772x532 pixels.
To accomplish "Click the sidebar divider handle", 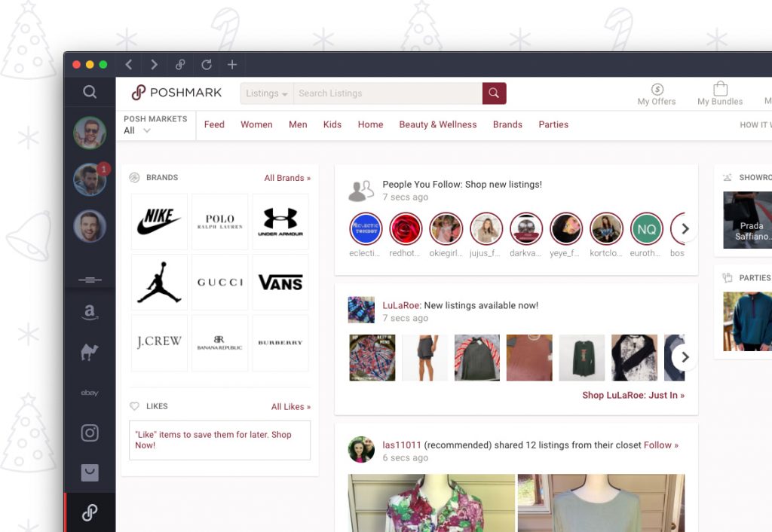I will point(90,280).
